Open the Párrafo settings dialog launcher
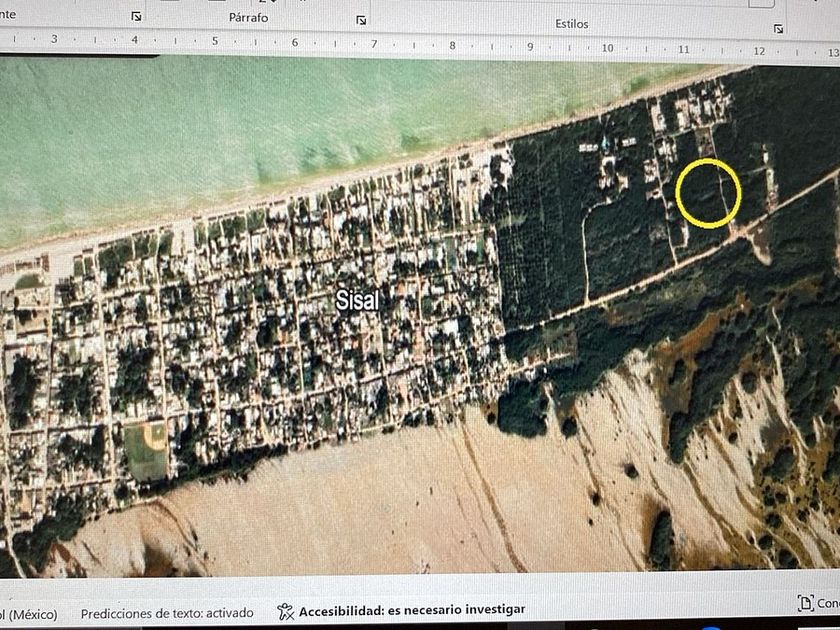Screen dimensions: 840x630 coord(361,20)
